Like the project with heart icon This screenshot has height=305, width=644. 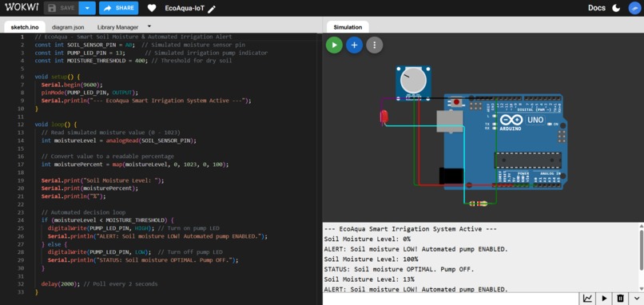coord(152,8)
